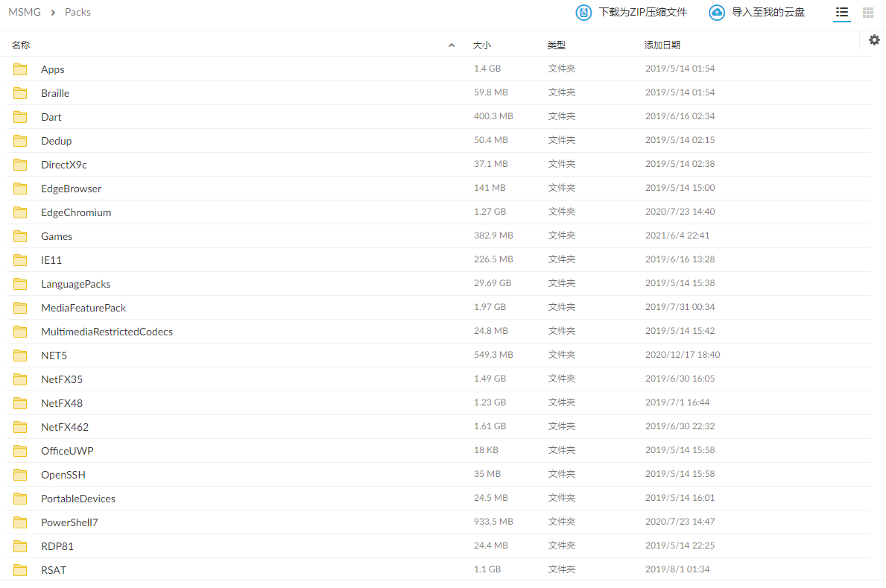Click the DirectX9c folder icon
Image resolution: width=886 pixels, height=588 pixels.
pos(20,165)
